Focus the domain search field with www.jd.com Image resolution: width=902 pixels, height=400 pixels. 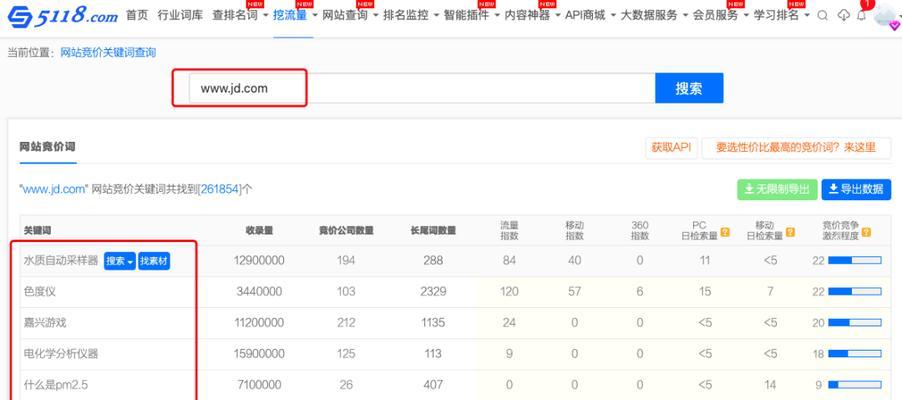422,88
